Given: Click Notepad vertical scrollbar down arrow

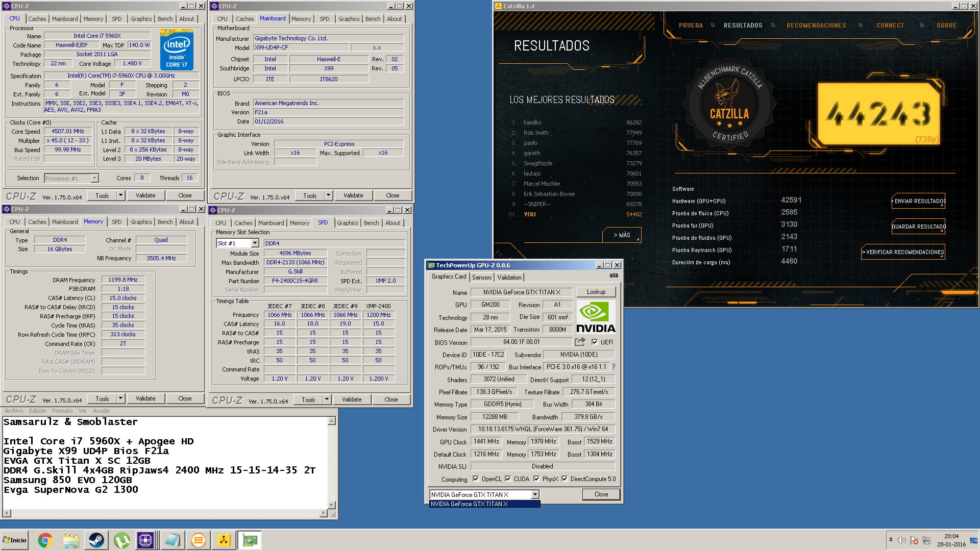Looking at the screenshot, I should click(x=332, y=505).
